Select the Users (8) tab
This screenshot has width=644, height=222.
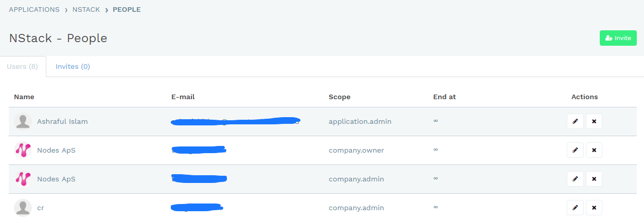point(23,66)
